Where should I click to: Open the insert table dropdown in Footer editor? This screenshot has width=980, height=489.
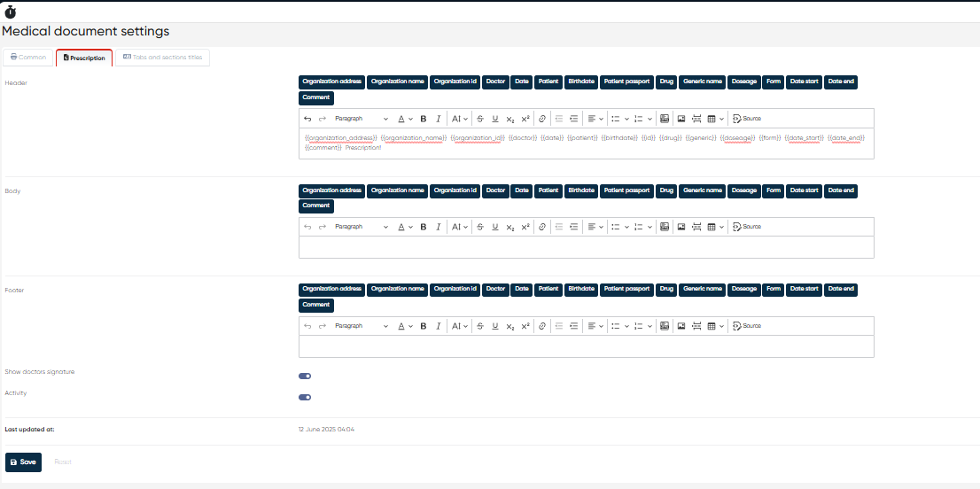pyautogui.click(x=715, y=326)
